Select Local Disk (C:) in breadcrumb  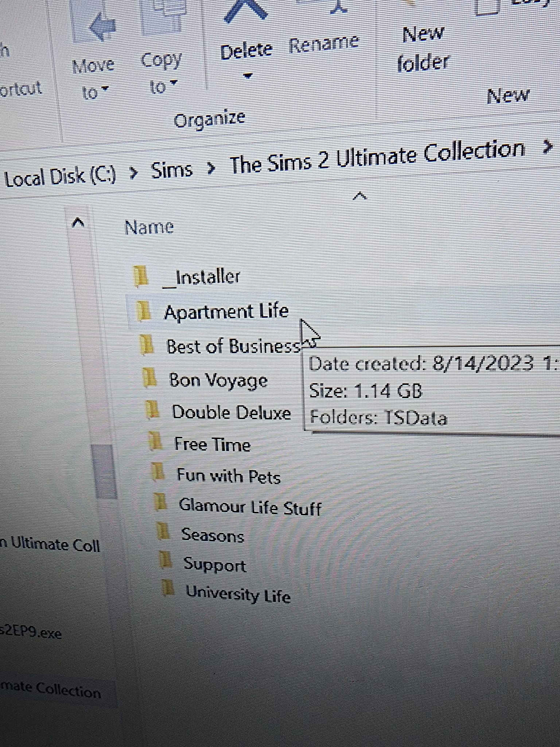(x=60, y=177)
